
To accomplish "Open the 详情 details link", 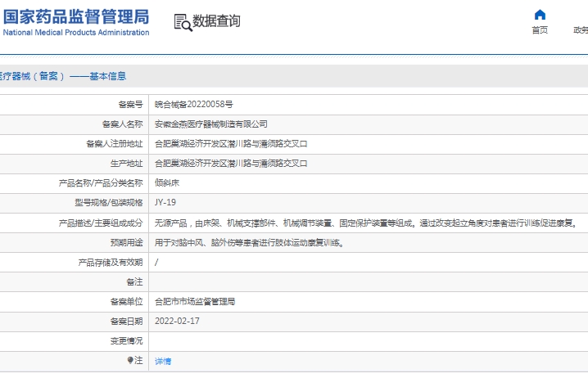I will click(x=163, y=361).
